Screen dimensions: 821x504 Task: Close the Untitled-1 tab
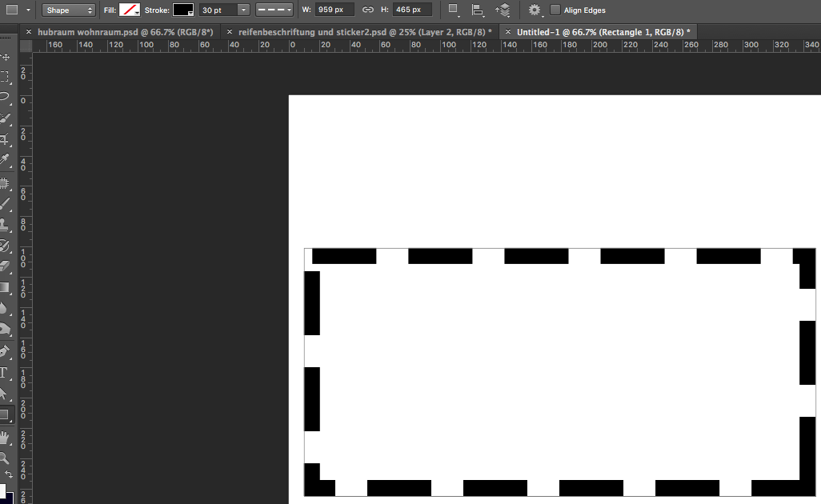[x=508, y=32]
